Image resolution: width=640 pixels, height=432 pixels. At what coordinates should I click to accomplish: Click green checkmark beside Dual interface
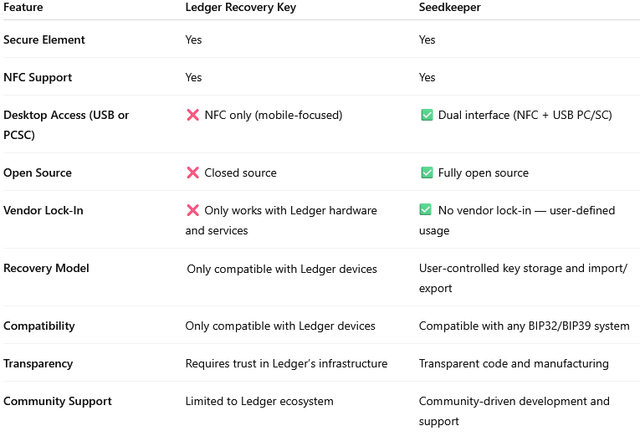427,115
